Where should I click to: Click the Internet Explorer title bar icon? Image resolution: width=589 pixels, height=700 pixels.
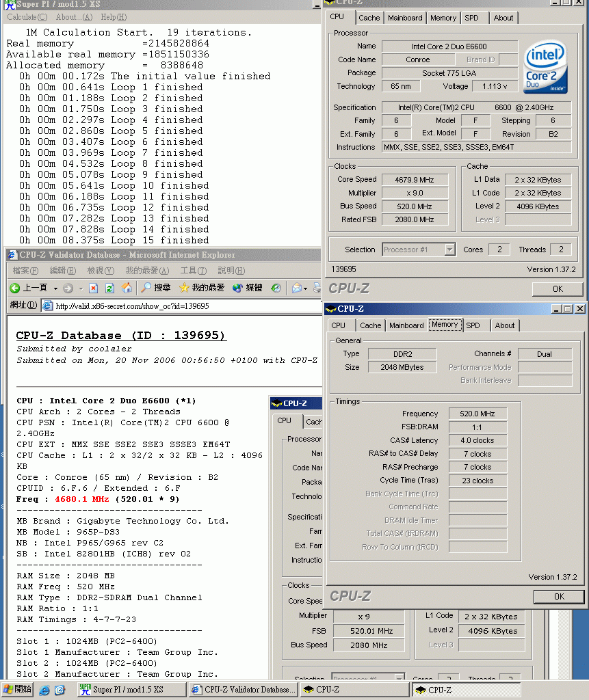pos(12,255)
